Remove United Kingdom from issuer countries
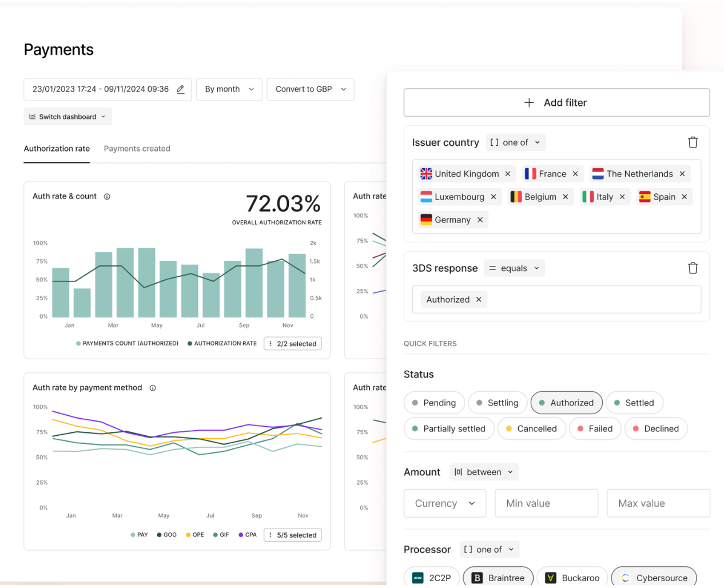This screenshot has width=724, height=588. pyautogui.click(x=508, y=174)
